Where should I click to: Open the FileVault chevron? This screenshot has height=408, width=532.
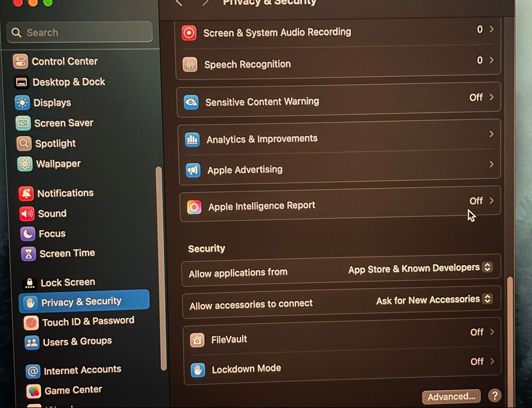tap(492, 332)
